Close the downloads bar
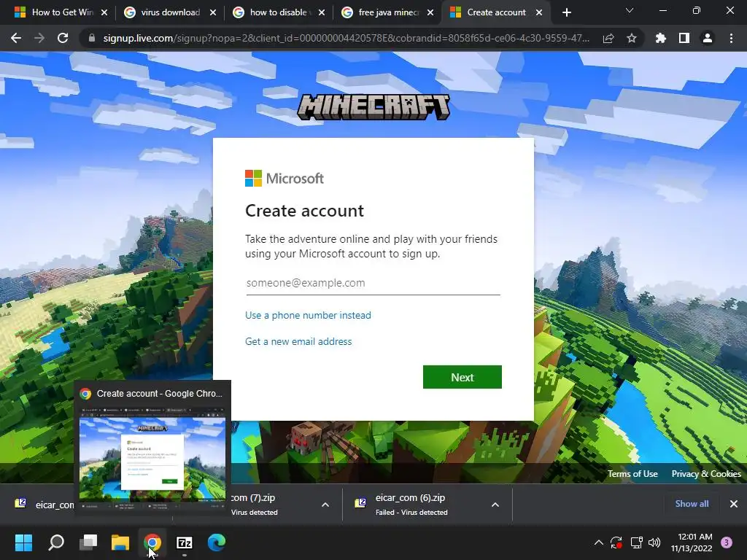The image size is (747, 560). click(734, 504)
